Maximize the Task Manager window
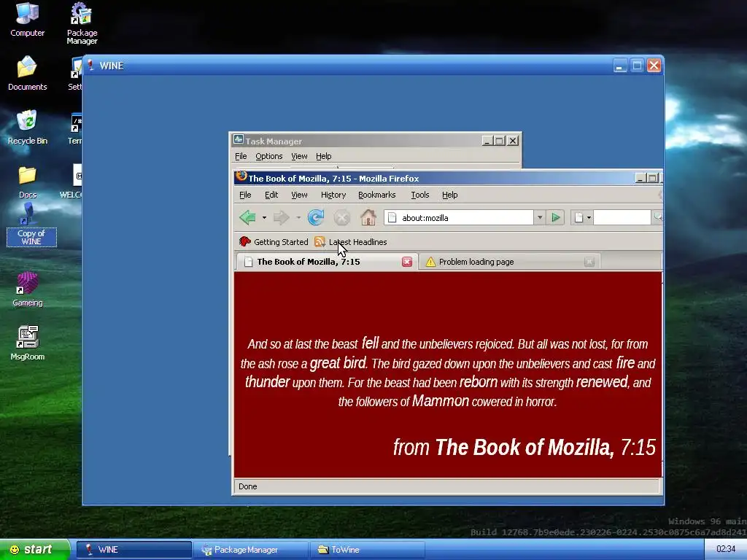 [499, 141]
